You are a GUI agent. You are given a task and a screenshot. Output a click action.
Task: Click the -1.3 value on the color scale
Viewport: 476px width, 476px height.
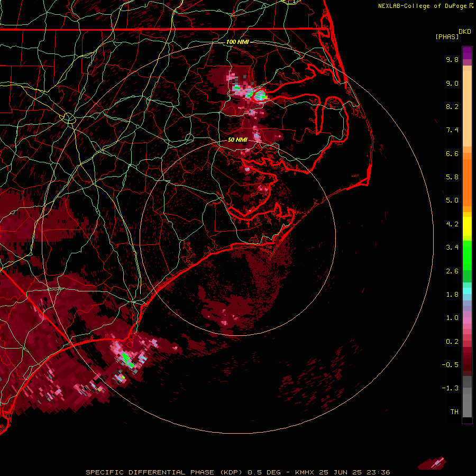[450, 389]
